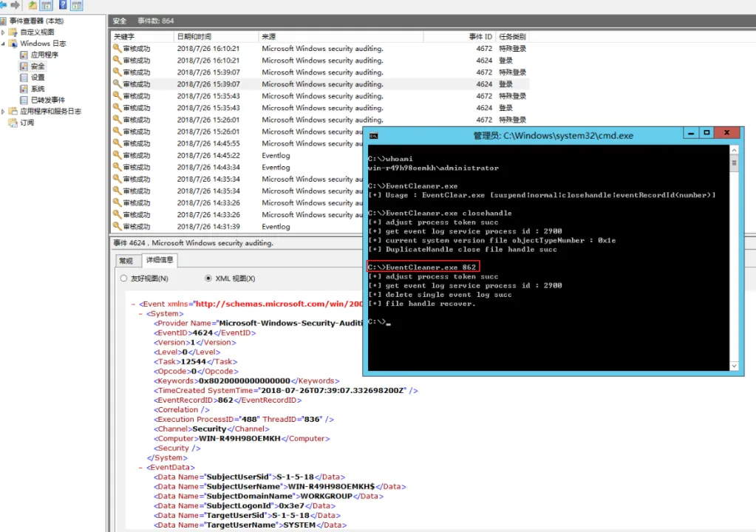
Task: Collapse the Event XML root node
Action: click(x=133, y=304)
